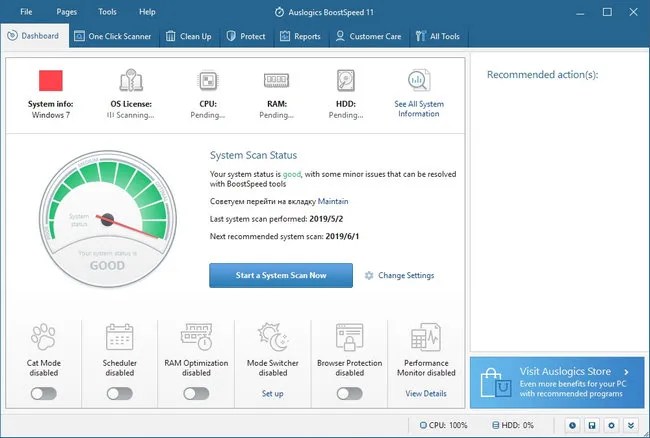650x438 pixels.
Task: Switch to the Dashboard tab
Action: tap(34, 36)
